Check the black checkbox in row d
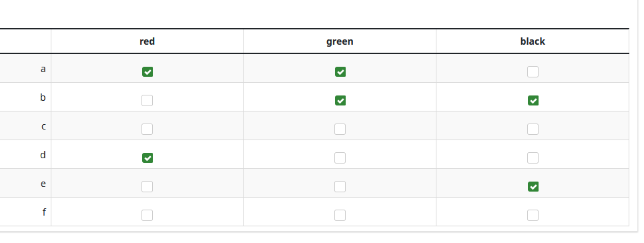 click(x=533, y=158)
